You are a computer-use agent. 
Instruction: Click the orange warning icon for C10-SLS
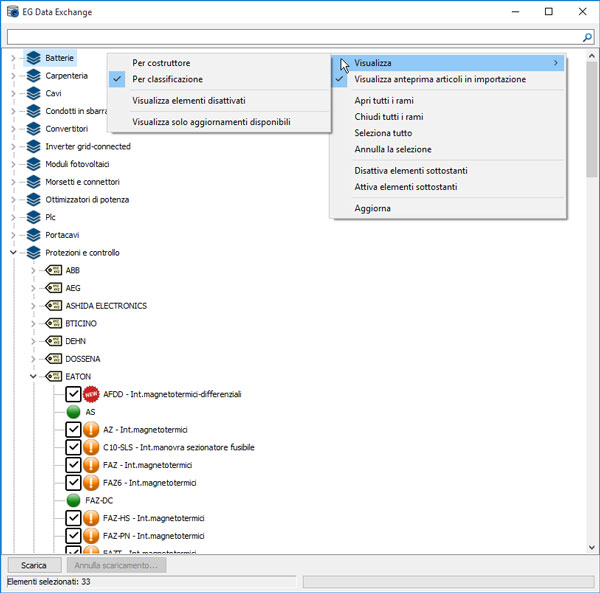point(91,447)
